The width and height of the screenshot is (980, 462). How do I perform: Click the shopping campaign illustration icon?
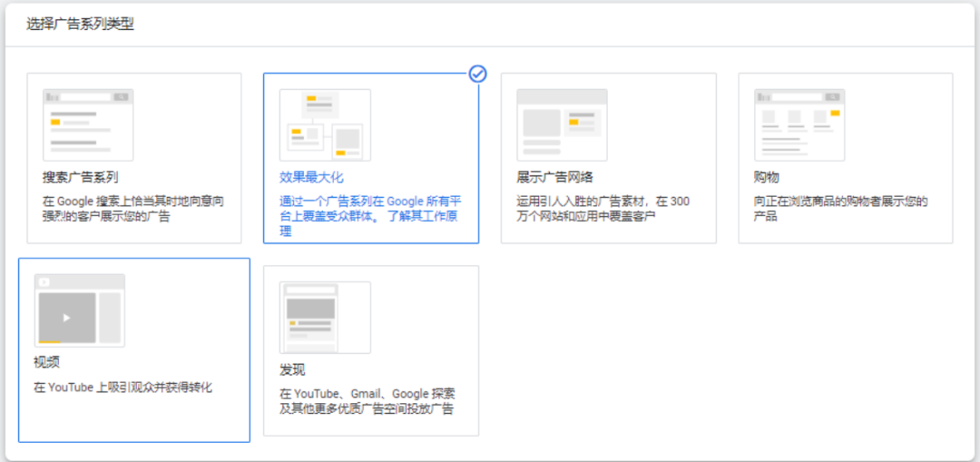click(x=799, y=125)
